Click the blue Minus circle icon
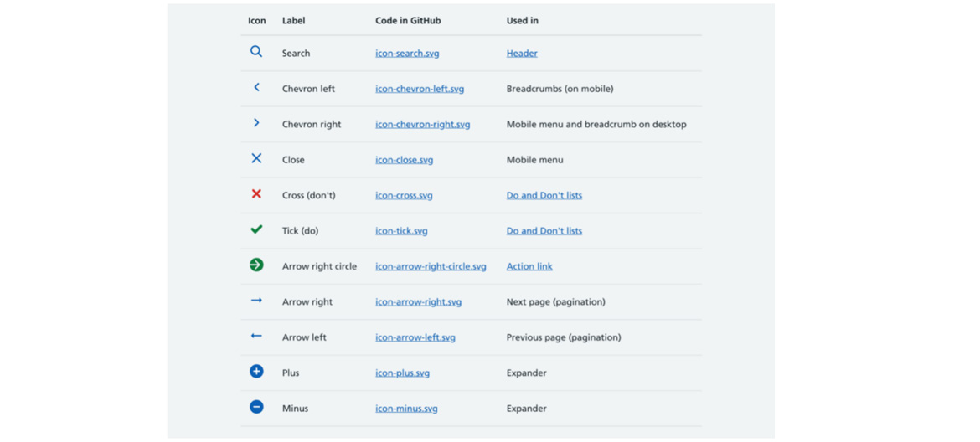 tap(256, 407)
